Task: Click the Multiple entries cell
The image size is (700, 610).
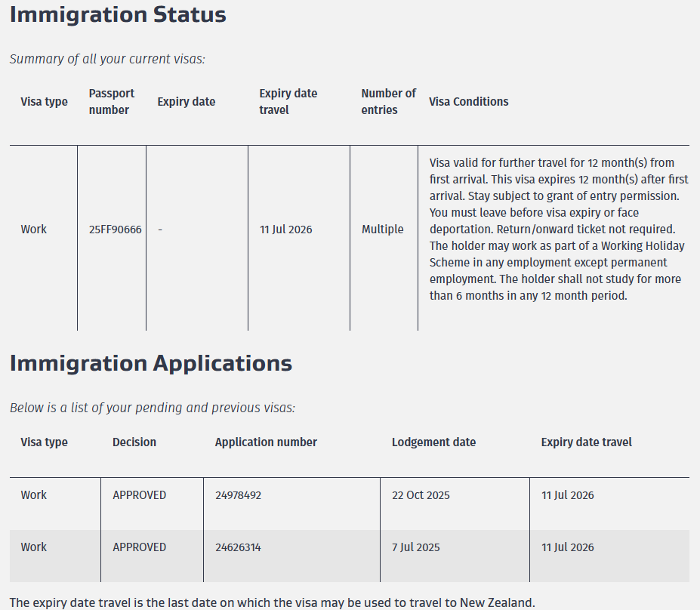Action: click(x=382, y=230)
